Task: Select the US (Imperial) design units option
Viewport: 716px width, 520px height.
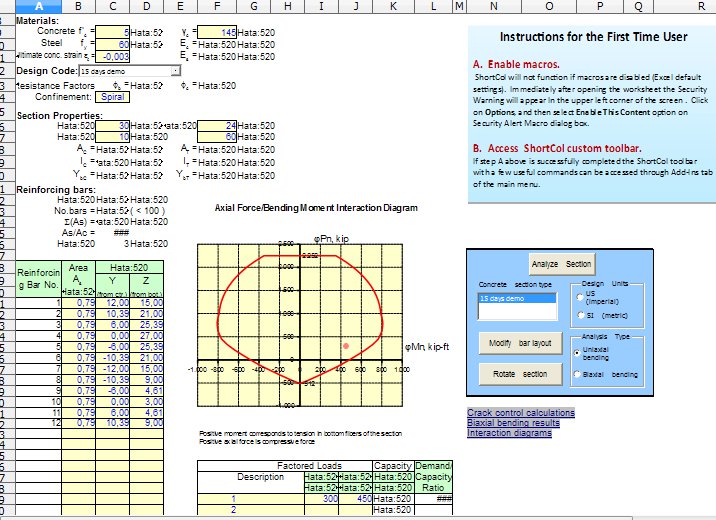Action: coord(580,297)
